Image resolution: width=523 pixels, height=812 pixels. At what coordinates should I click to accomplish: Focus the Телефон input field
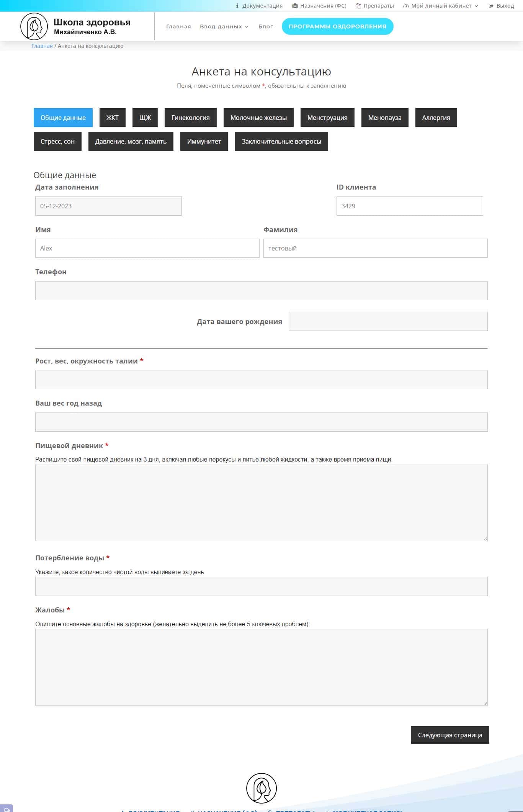(x=261, y=291)
